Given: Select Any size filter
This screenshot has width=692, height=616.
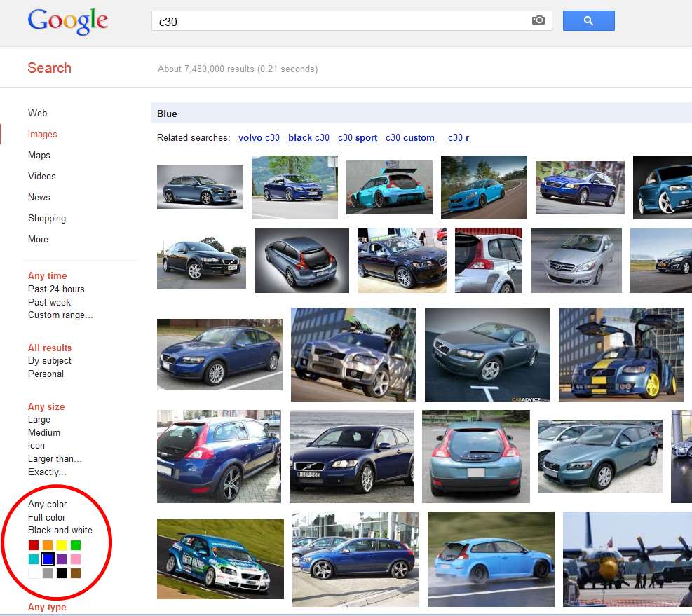Looking at the screenshot, I should click(46, 407).
